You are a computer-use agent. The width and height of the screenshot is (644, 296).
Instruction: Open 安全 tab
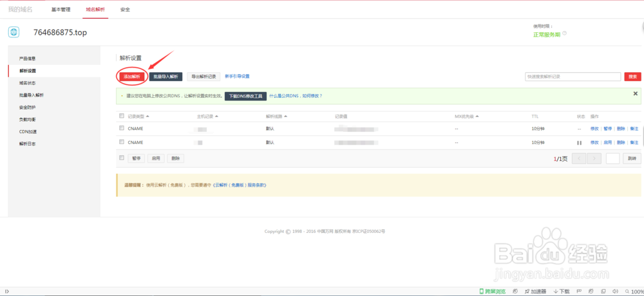(126, 10)
